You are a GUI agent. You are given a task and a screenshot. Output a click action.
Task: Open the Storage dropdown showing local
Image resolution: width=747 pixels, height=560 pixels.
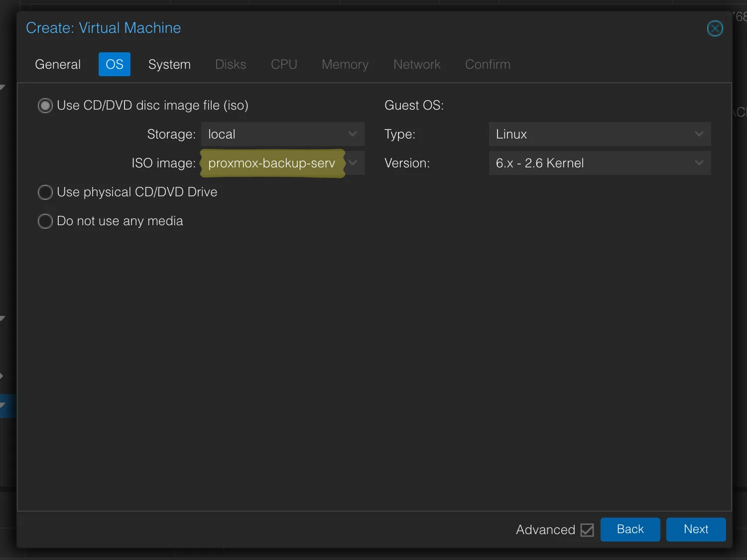pyautogui.click(x=283, y=134)
